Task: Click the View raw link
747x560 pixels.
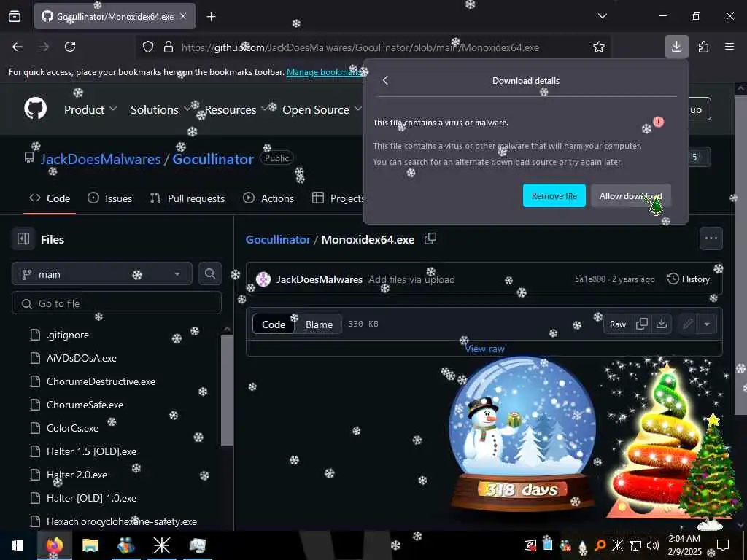Action: point(484,349)
